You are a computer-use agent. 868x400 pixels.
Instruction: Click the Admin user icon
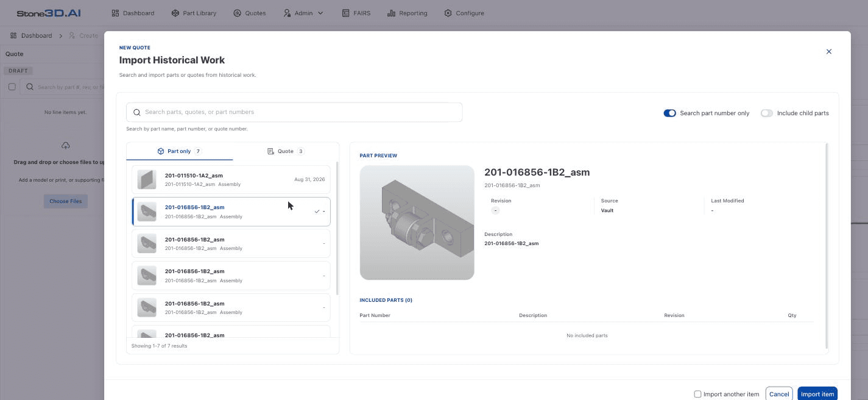coord(287,13)
